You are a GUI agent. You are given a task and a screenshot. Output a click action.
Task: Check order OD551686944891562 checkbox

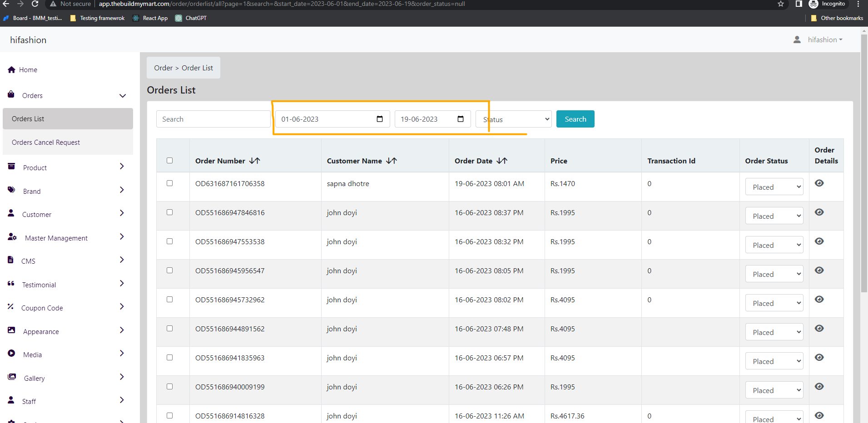(x=170, y=329)
